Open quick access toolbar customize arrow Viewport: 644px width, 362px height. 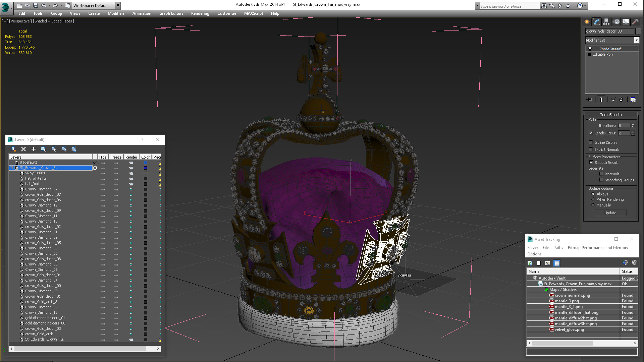pos(118,5)
